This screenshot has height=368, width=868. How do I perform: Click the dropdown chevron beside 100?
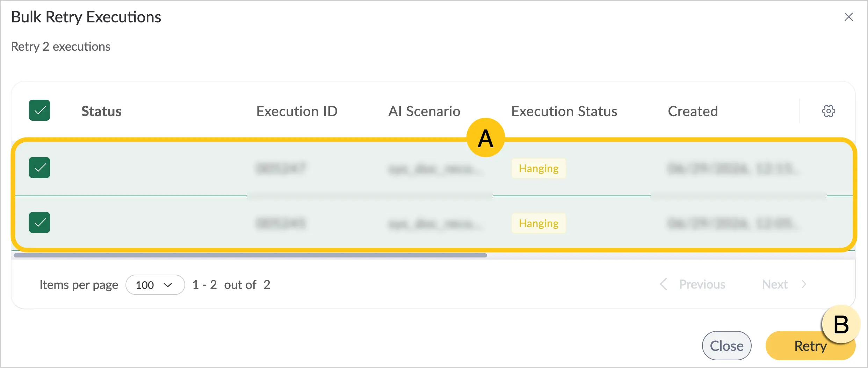pos(168,285)
